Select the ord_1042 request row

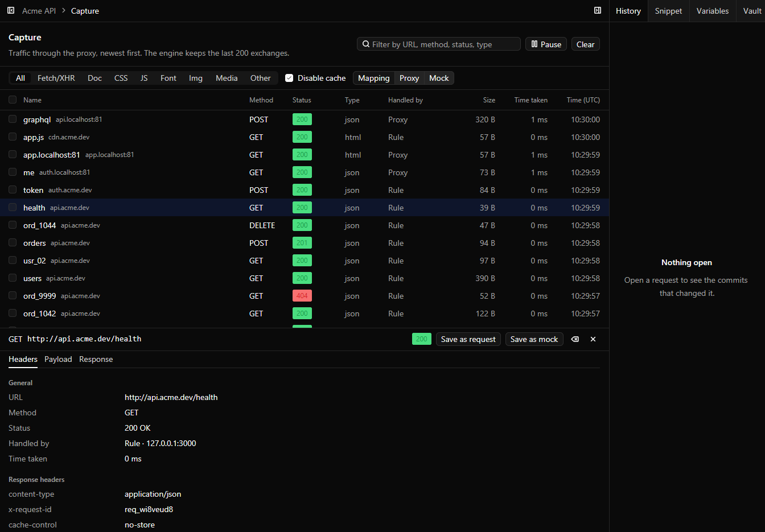pyautogui.click(x=305, y=314)
